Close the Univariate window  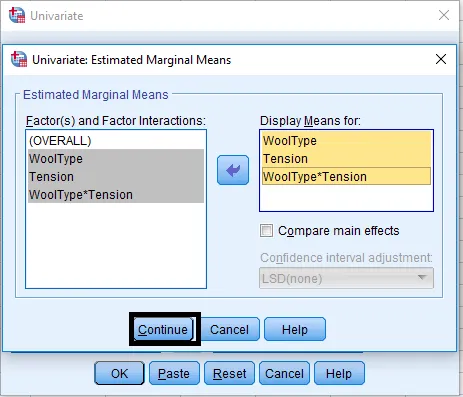(x=444, y=15)
